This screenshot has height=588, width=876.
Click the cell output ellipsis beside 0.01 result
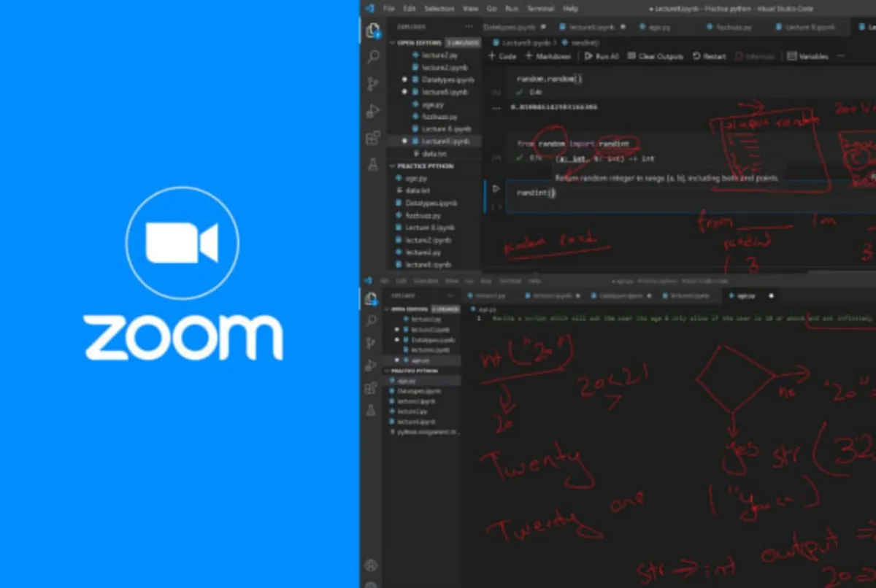pyautogui.click(x=496, y=107)
